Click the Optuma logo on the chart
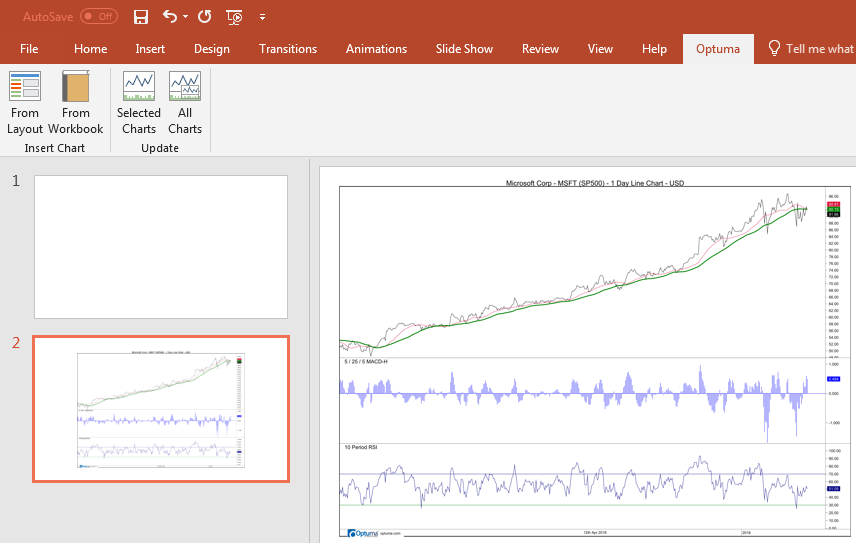 363,533
